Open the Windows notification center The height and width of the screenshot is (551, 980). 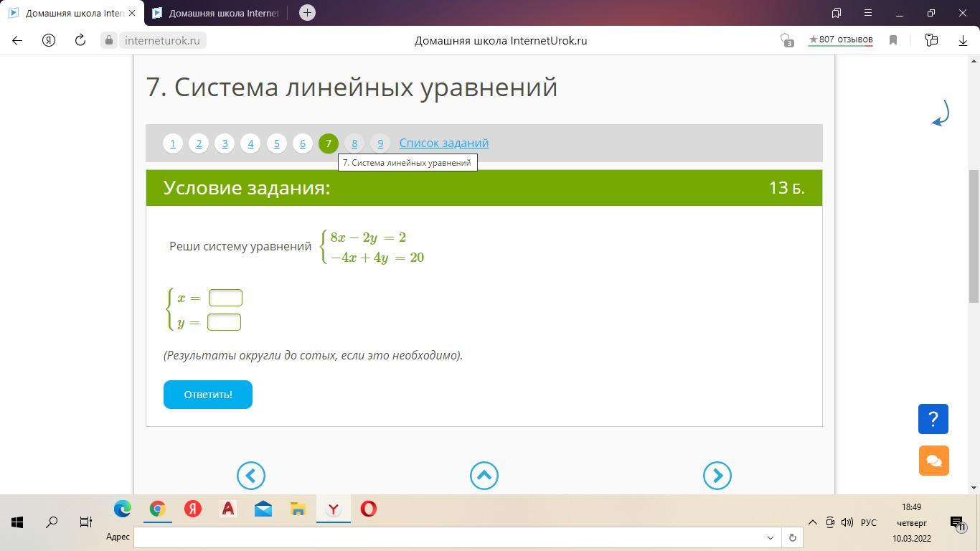(958, 522)
